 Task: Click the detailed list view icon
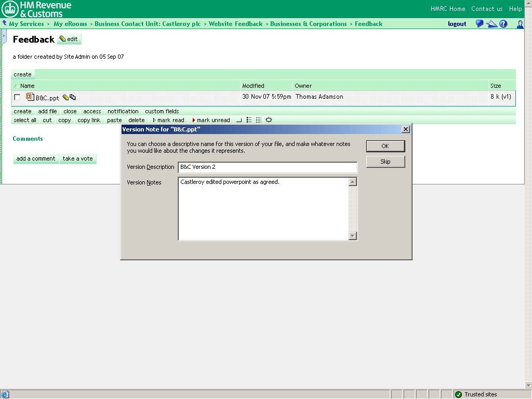[x=258, y=120]
